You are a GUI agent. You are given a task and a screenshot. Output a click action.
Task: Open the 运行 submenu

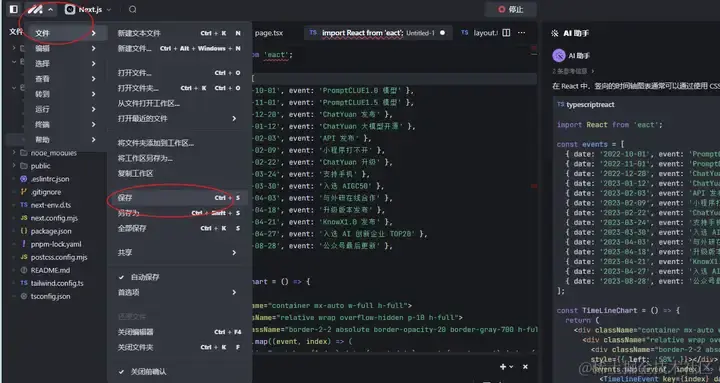[x=65, y=109]
